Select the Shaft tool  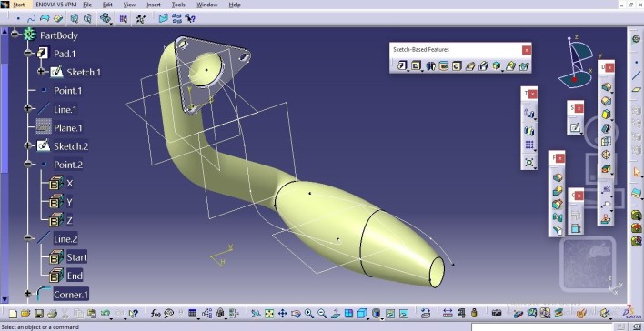[430, 65]
